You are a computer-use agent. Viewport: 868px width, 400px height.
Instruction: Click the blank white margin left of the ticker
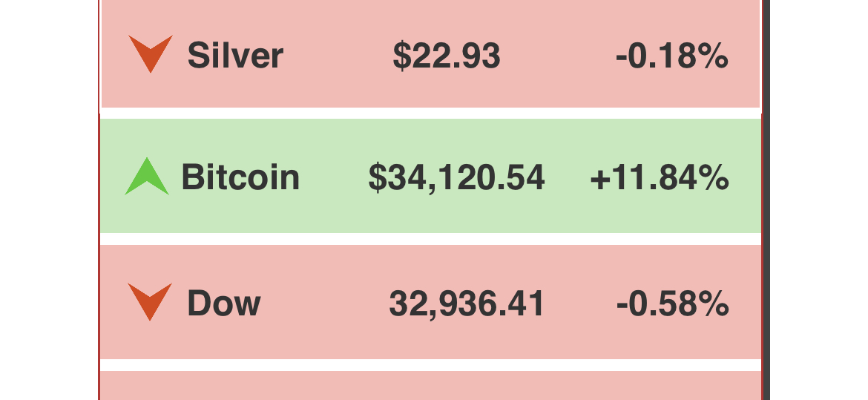(x=49, y=200)
